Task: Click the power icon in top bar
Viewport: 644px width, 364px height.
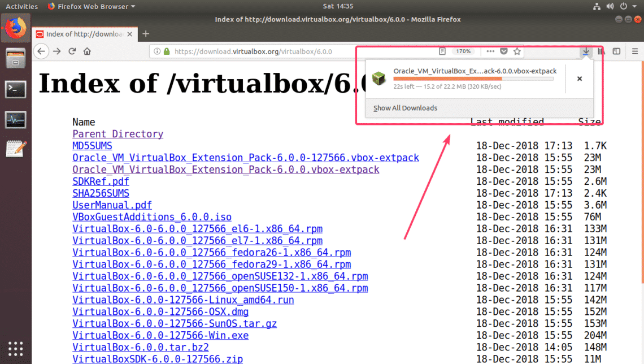Action: click(x=624, y=6)
